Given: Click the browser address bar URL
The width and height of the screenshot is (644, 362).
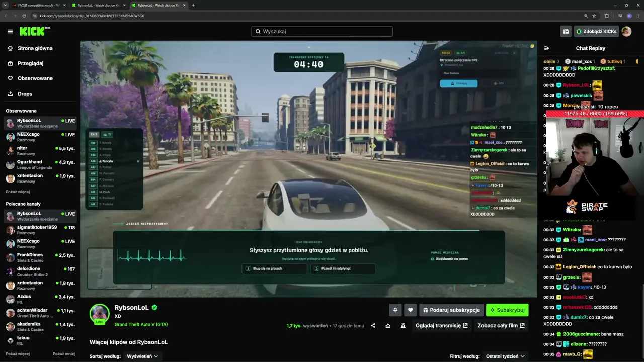Looking at the screenshot, I should tap(93, 16).
